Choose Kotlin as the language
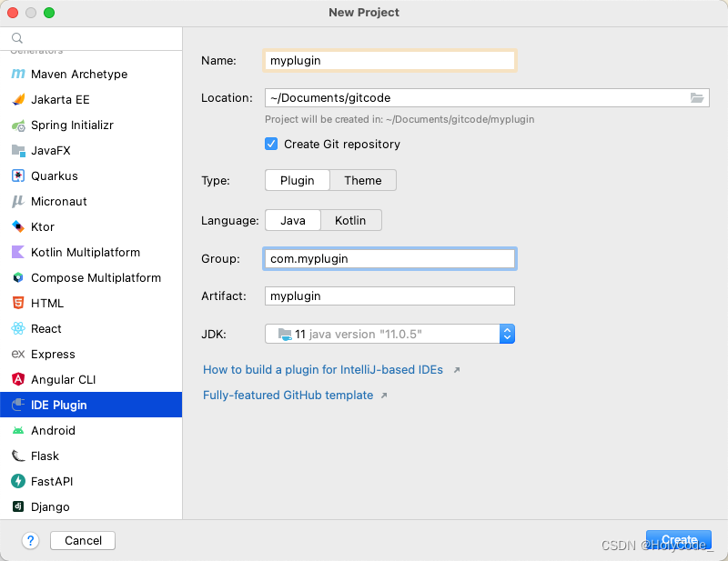Screen dimensions: 728x561 coord(350,220)
